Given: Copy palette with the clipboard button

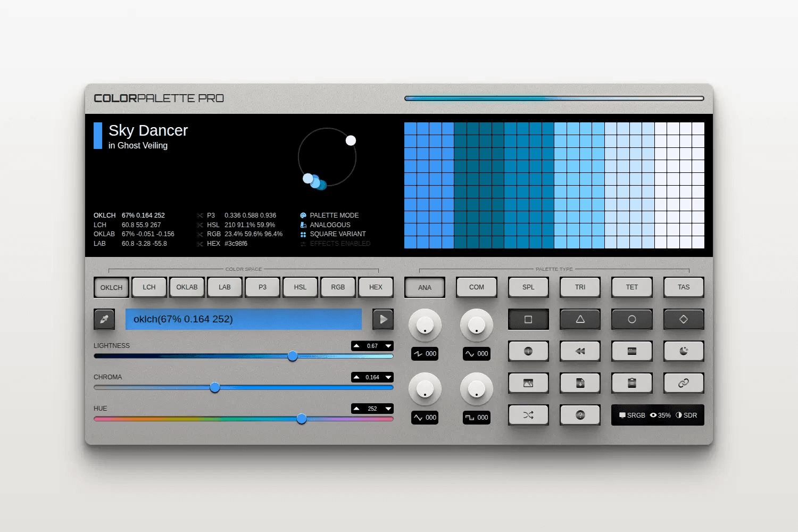Looking at the screenshot, I should point(632,383).
